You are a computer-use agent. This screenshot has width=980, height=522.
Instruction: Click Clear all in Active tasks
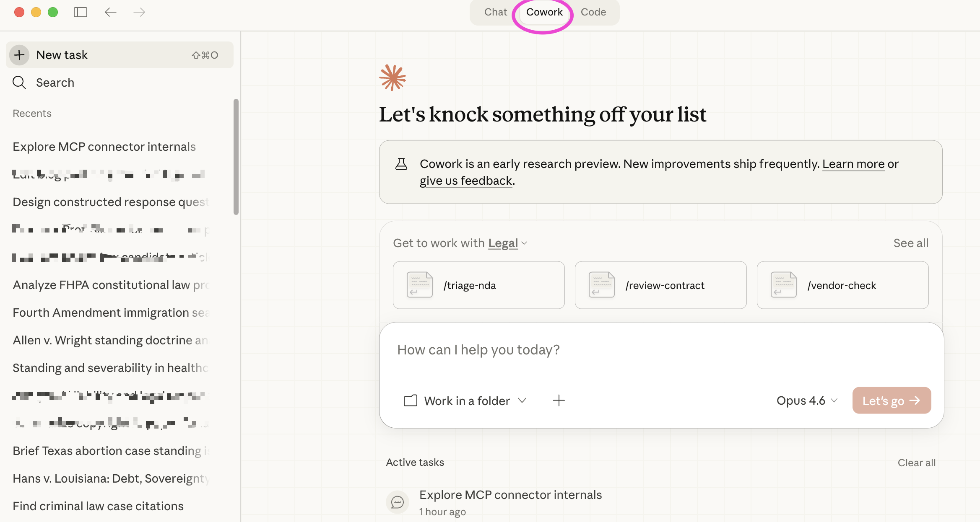916,463
